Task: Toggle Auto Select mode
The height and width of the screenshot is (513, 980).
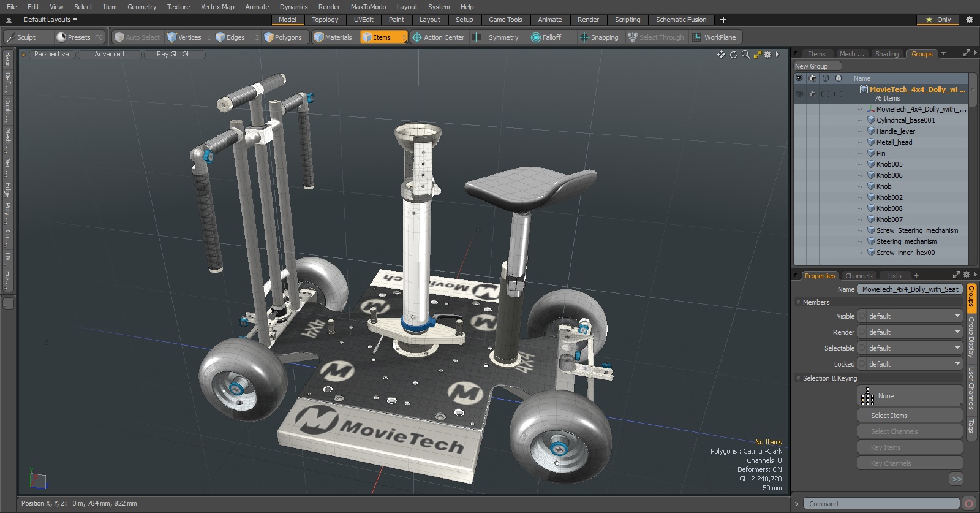Action: [x=137, y=37]
